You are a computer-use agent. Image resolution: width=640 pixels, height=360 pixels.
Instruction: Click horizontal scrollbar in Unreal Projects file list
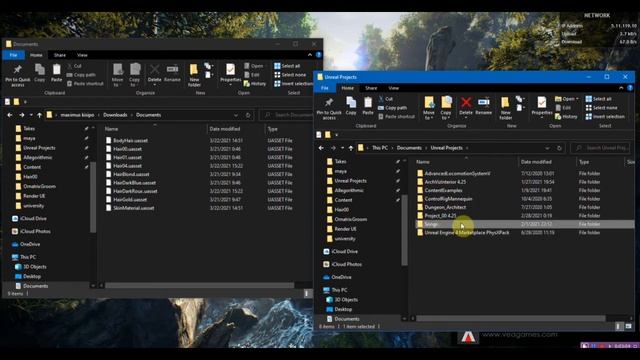[x=510, y=318]
